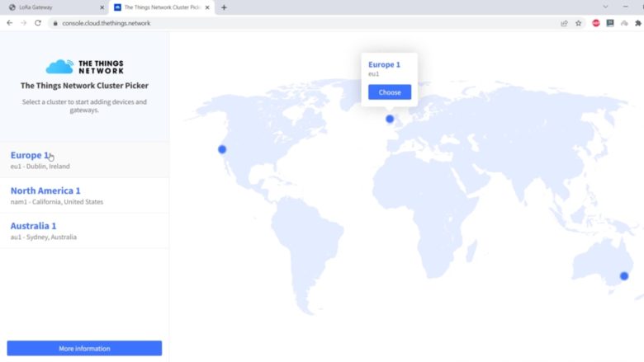
Task: Select The Things Network Cluster Picker tab
Action: [161, 7]
